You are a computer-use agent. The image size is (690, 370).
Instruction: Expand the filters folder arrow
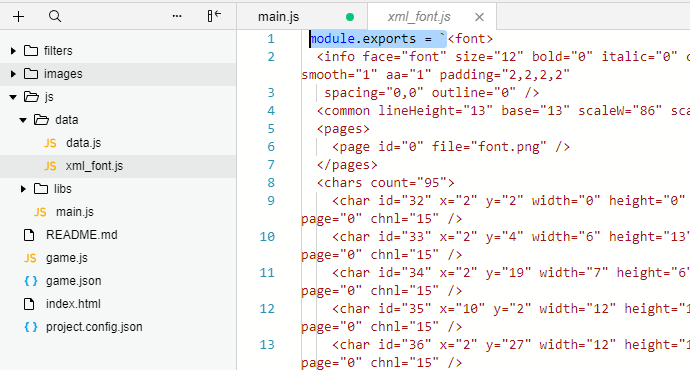point(13,51)
